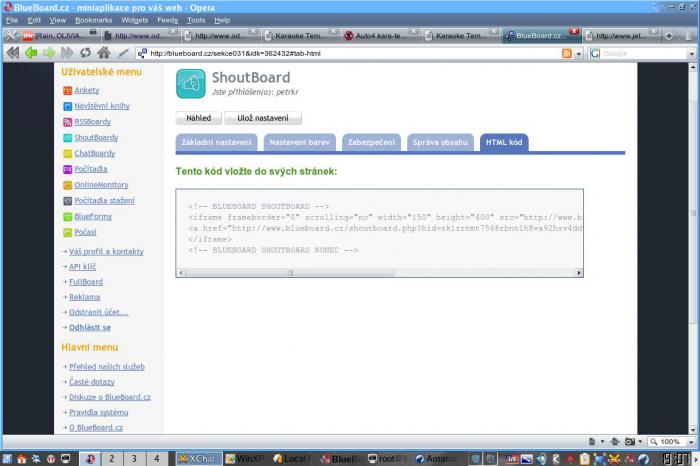
Task: Open the Počasí link
Action: (x=85, y=232)
